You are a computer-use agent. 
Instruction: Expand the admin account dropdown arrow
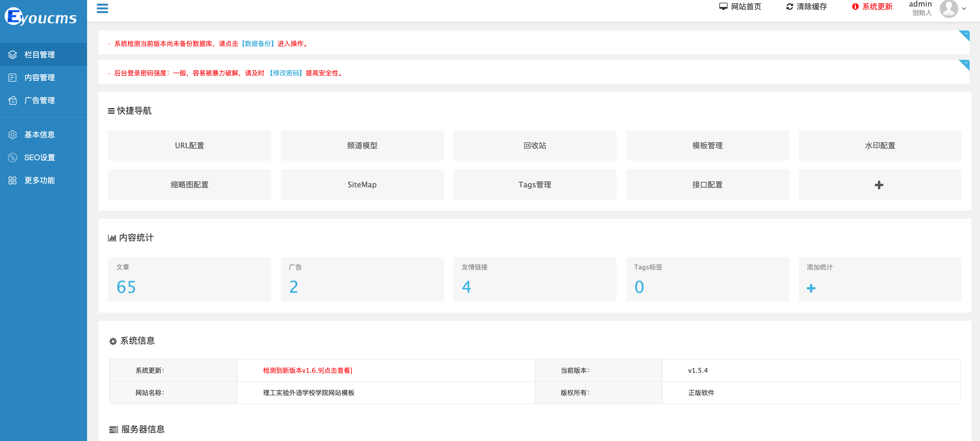point(964,8)
